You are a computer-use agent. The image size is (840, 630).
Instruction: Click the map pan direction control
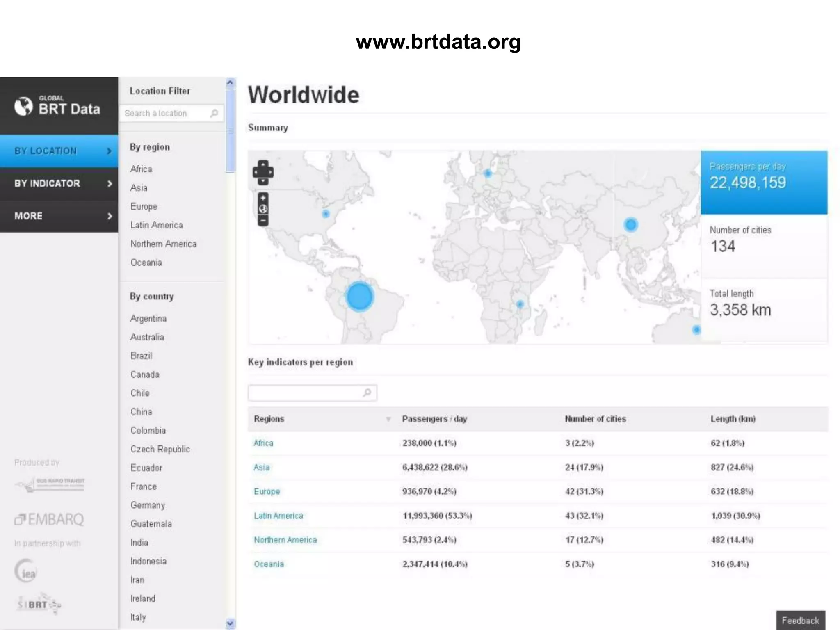[x=263, y=172]
